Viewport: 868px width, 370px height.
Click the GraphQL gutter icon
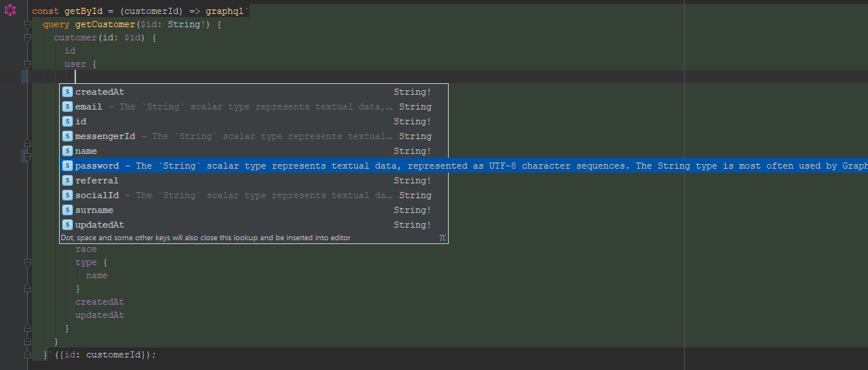click(x=11, y=12)
